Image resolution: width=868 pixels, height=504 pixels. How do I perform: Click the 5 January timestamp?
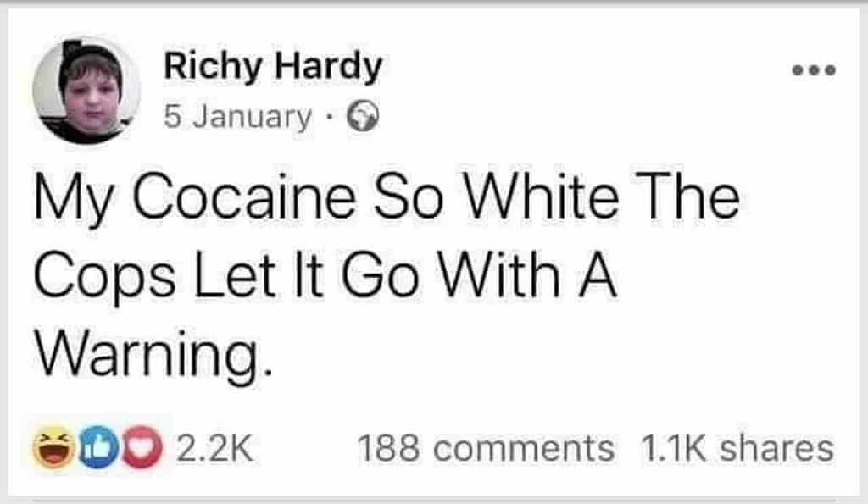(237, 117)
